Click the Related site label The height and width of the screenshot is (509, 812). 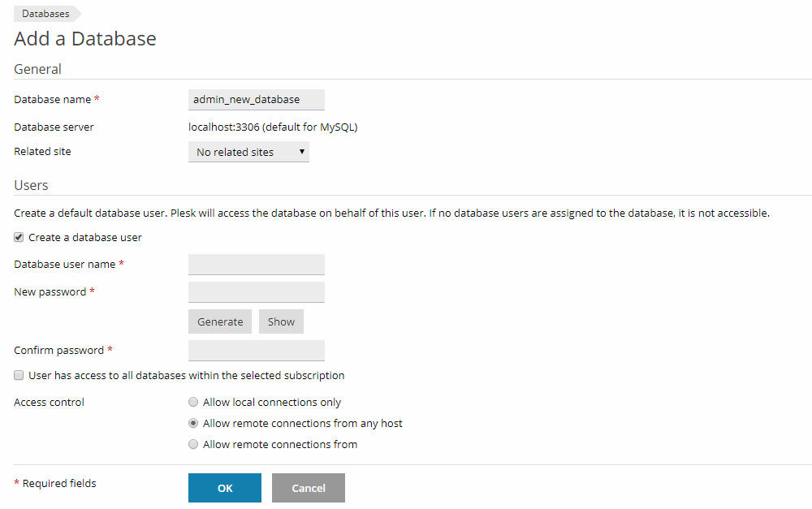(x=42, y=151)
